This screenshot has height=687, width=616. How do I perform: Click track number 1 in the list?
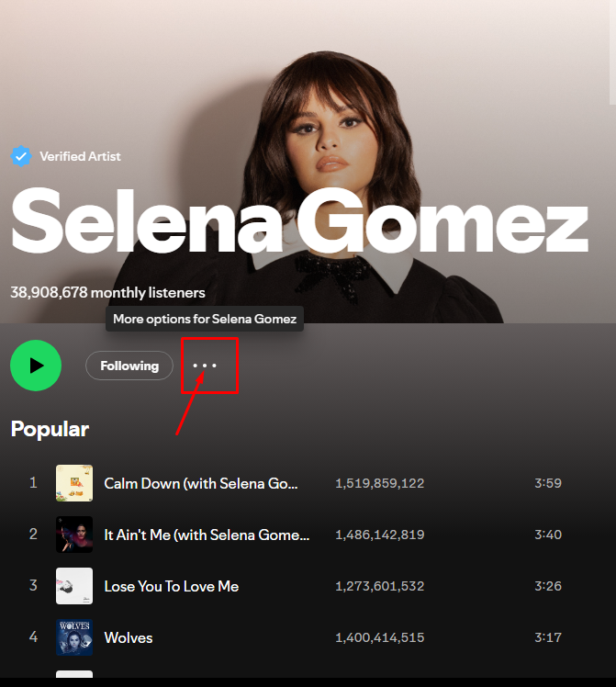tap(33, 483)
